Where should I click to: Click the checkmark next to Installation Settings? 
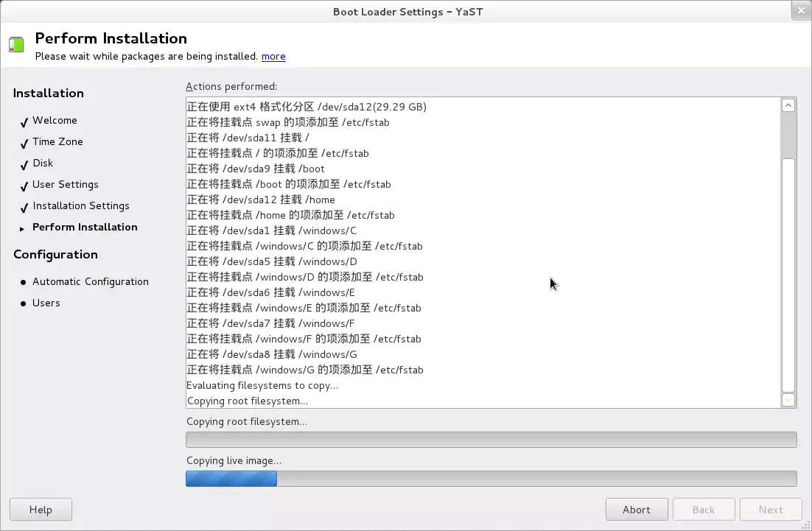(x=24, y=207)
